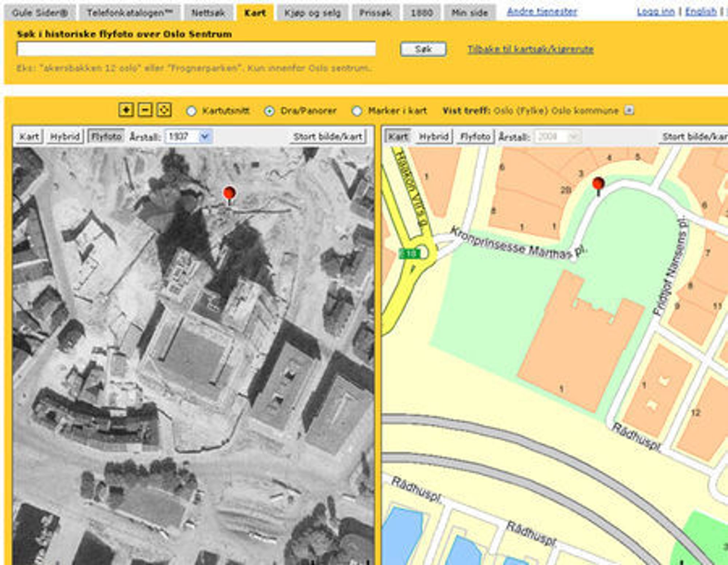Click the zoom out minus icon
The width and height of the screenshot is (728, 565).
click(145, 110)
